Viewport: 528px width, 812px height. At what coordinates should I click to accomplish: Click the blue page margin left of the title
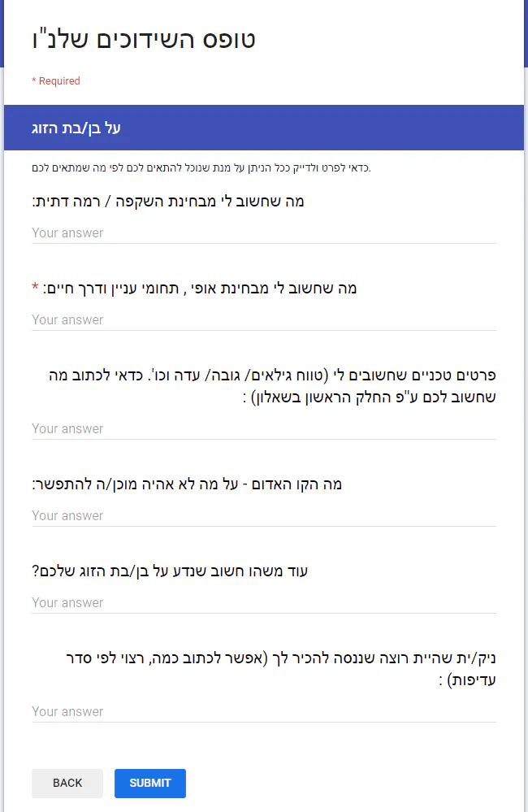coord(2,33)
